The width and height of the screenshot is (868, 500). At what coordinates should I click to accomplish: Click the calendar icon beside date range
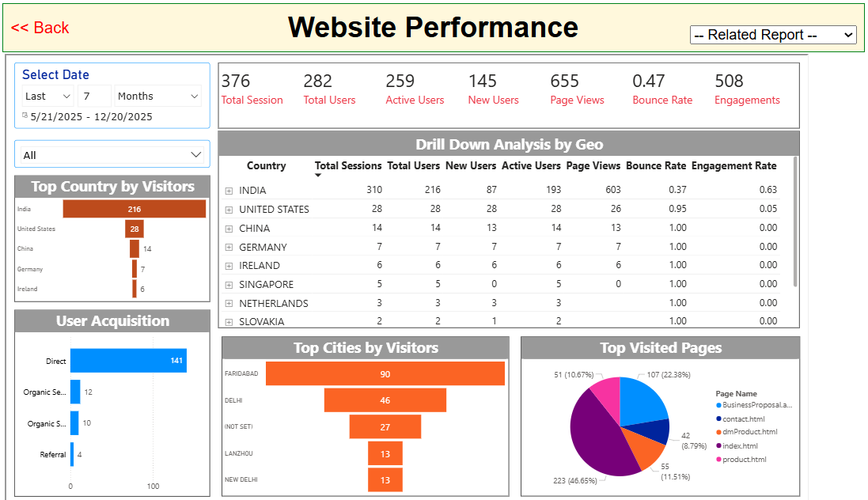pos(25,116)
